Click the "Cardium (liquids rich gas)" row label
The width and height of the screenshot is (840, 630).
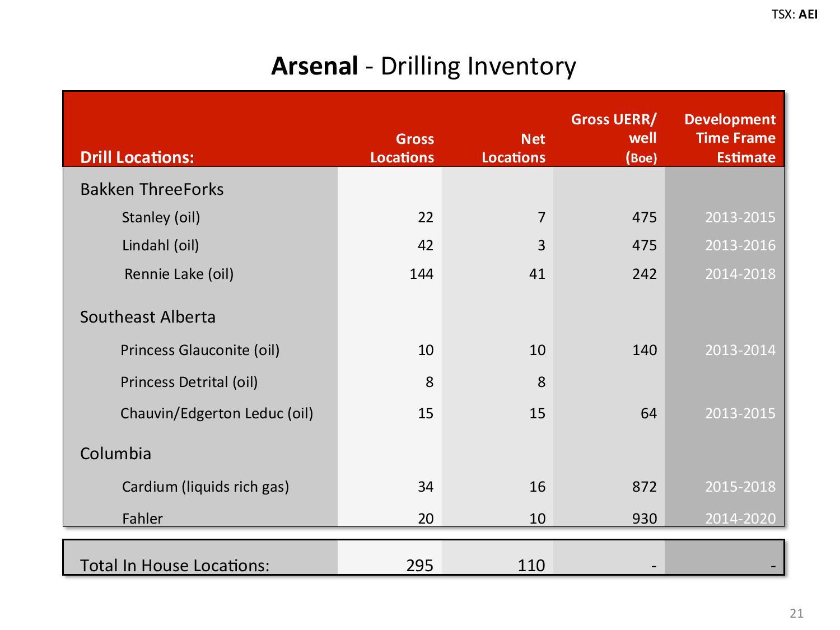click(206, 487)
